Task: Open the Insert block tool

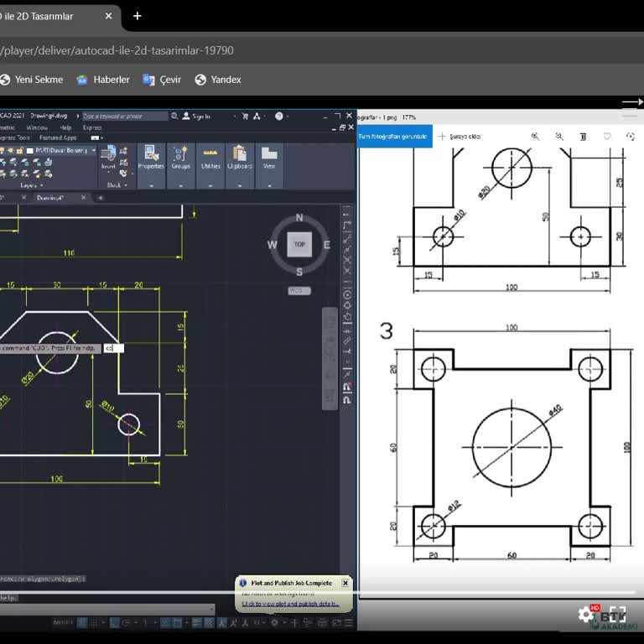Action: tap(108, 157)
